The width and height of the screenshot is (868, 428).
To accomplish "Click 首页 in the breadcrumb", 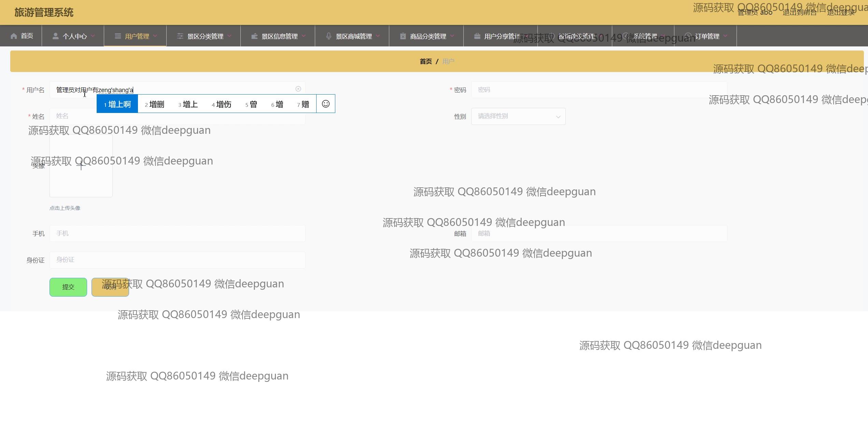I will point(425,61).
